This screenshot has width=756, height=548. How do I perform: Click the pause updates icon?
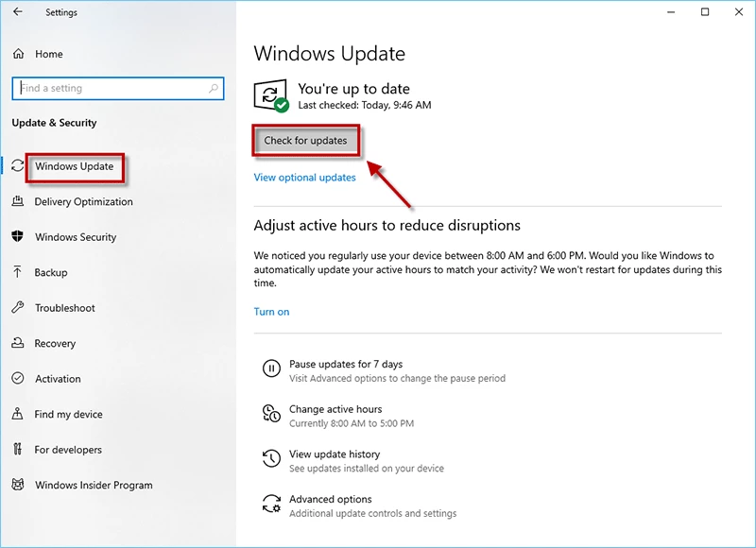[271, 368]
